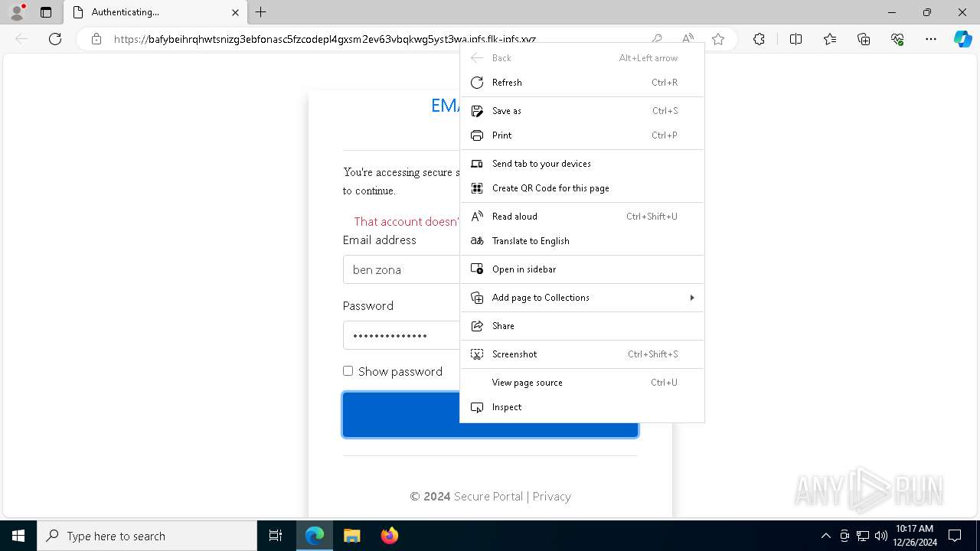Screen dimensions: 980x551
Task: Click the Password input field
Action: point(401,335)
